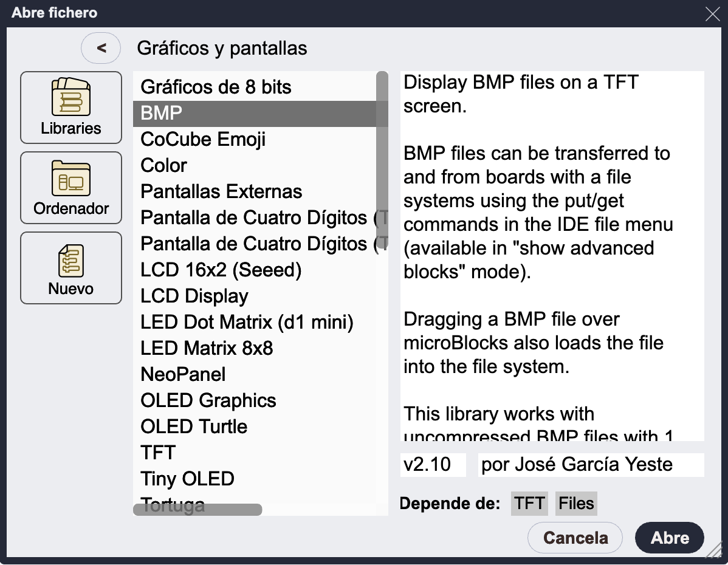The width and height of the screenshot is (728, 565).
Task: Click the Files dependency tag
Action: click(x=576, y=503)
